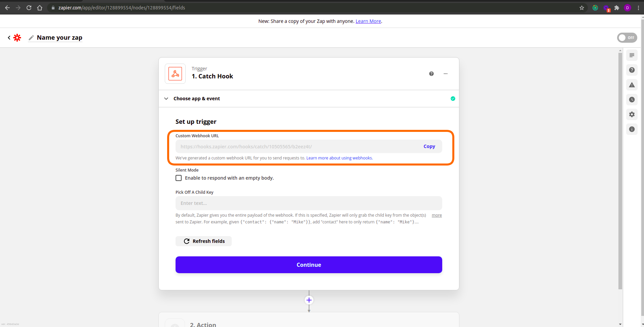Image resolution: width=644 pixels, height=327 pixels.
Task: Open the zap outline sidebar icon
Action: click(632, 55)
